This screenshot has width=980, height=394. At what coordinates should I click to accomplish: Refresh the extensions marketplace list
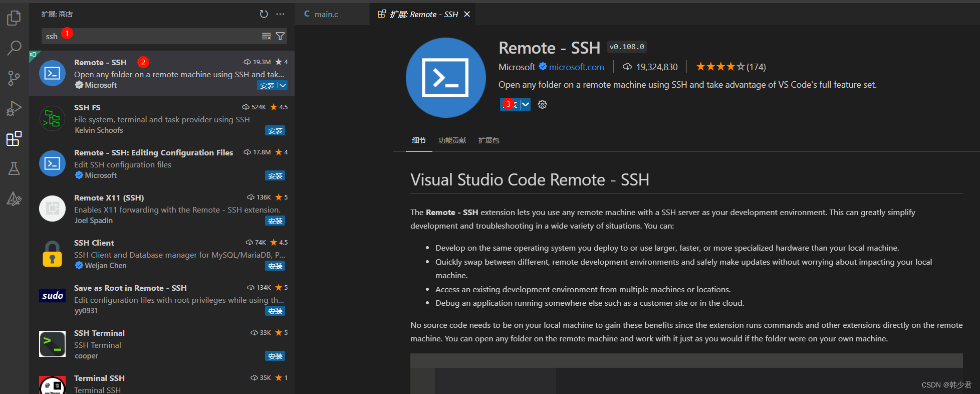264,14
